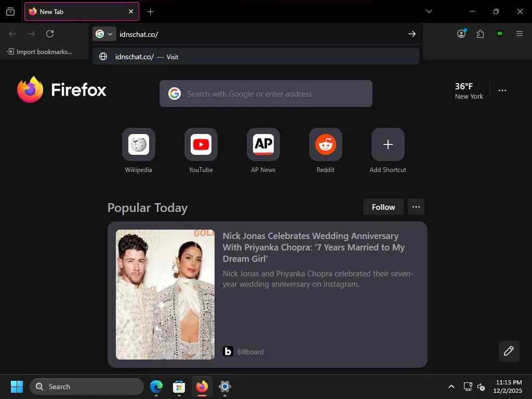Open Popular Today section options menu
Image resolution: width=532 pixels, height=399 pixels.
pos(416,207)
